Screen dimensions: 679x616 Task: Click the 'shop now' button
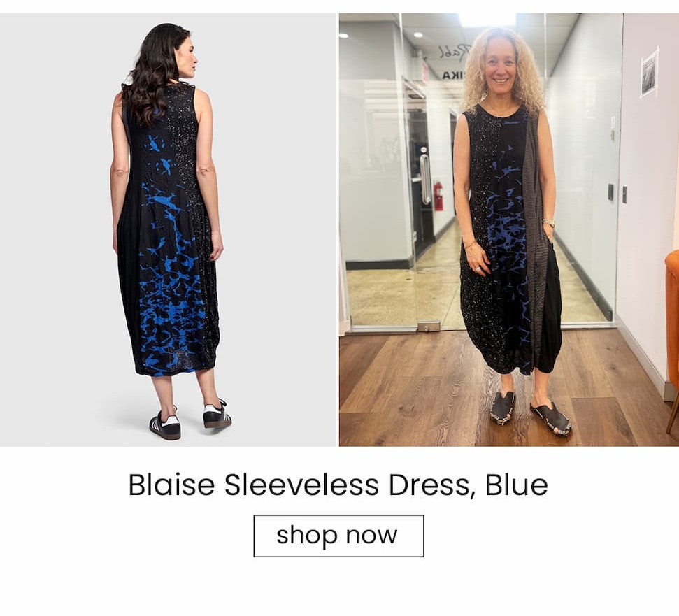tap(338, 536)
